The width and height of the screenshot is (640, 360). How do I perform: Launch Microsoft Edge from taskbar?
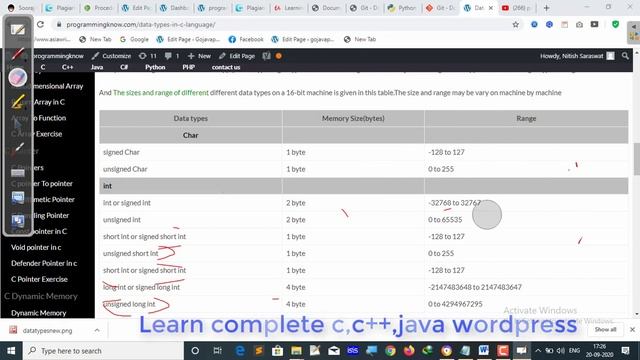click(x=240, y=351)
